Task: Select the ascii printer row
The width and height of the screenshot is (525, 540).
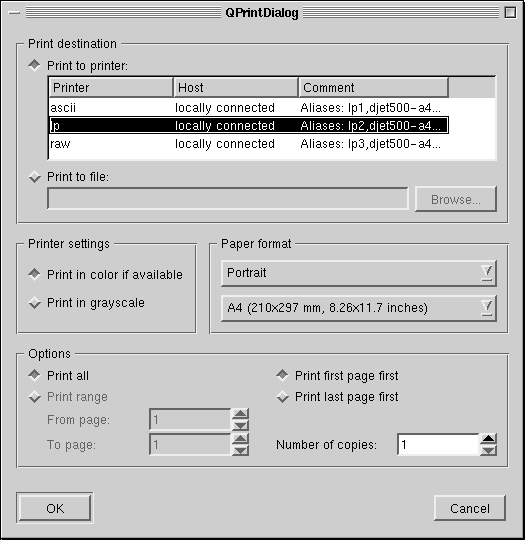Action: (249, 108)
